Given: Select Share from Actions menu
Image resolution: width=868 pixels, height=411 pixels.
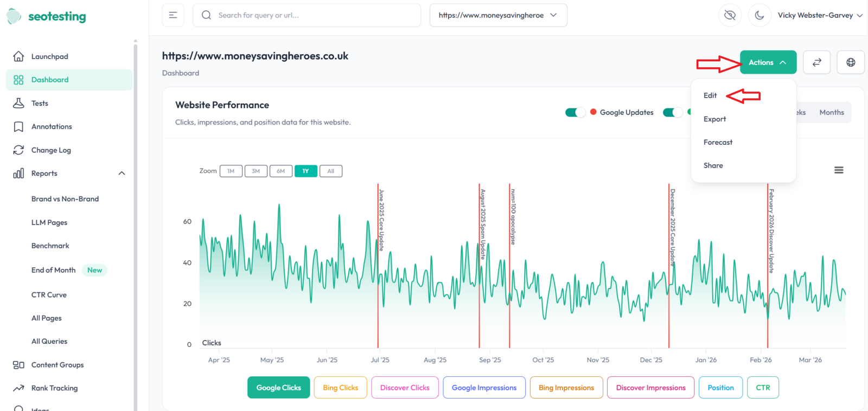Looking at the screenshot, I should click(x=713, y=165).
